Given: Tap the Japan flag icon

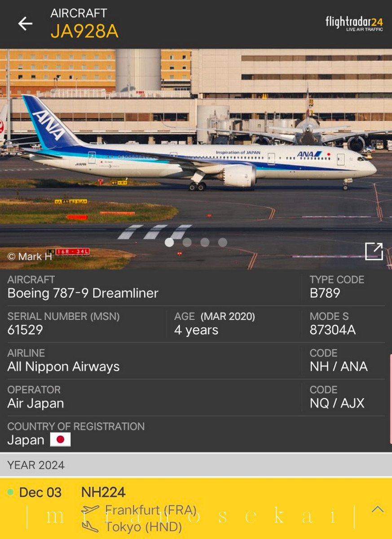Looking at the screenshot, I should (x=60, y=440).
